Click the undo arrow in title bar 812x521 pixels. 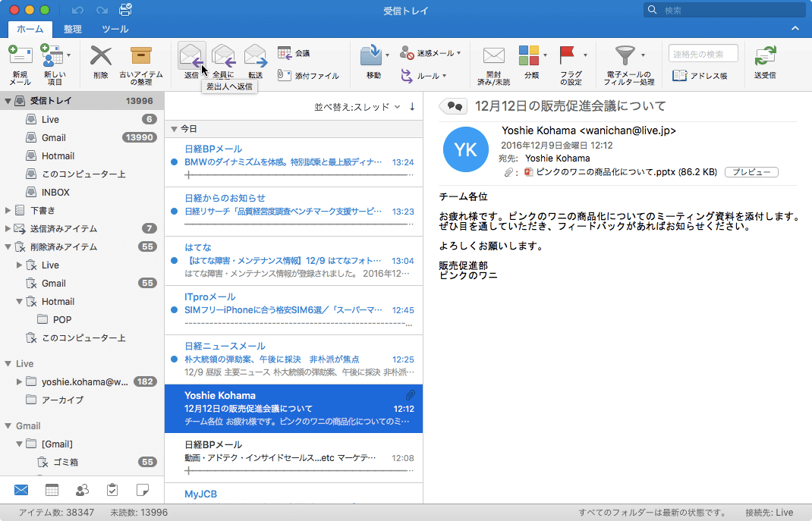[x=77, y=10]
